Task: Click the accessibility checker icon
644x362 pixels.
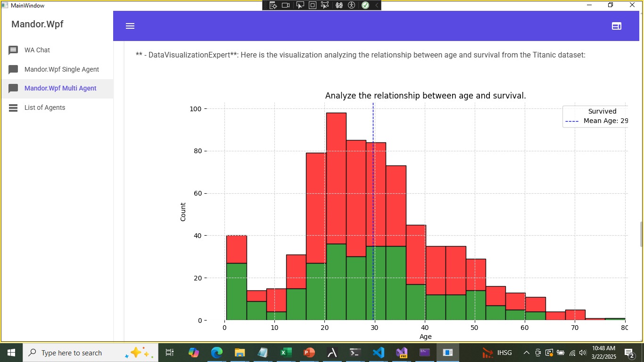Action: click(x=351, y=5)
